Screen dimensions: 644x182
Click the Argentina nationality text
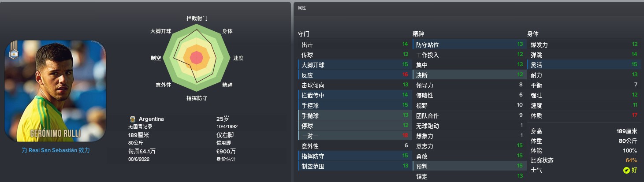click(151, 119)
